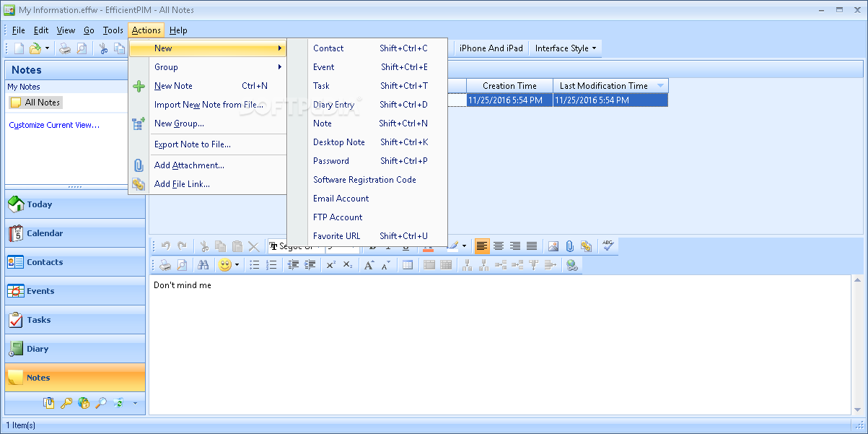This screenshot has width=868, height=434.
Task: Click the New document icon in main toolbar
Action: click(19, 48)
